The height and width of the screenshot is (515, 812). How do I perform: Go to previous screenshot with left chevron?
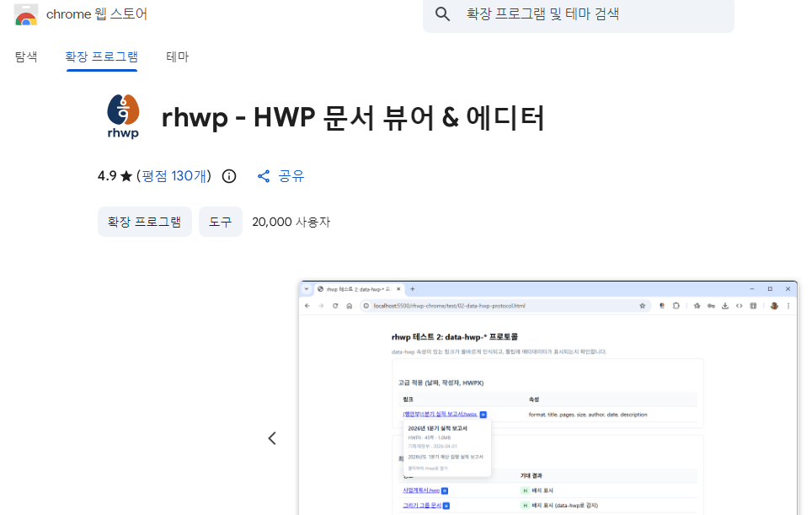pos(272,438)
